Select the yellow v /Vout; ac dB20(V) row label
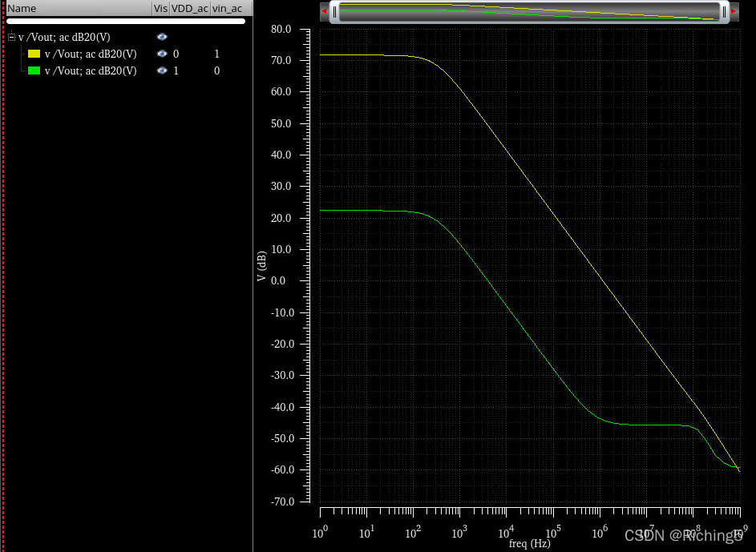This screenshot has width=756, height=552. pyautogui.click(x=91, y=54)
